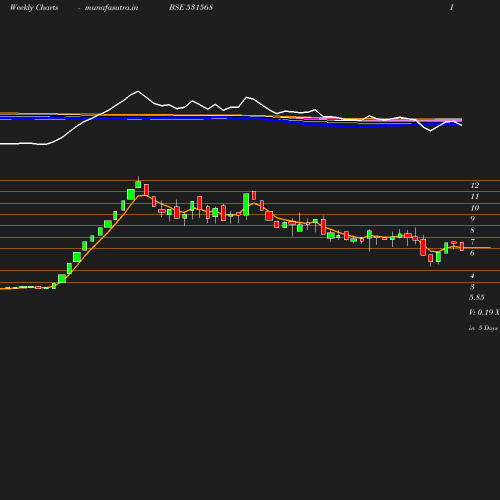Screen dimensions: 500x500
Task: Select the price axis label 4
Action: [x=472, y=276]
